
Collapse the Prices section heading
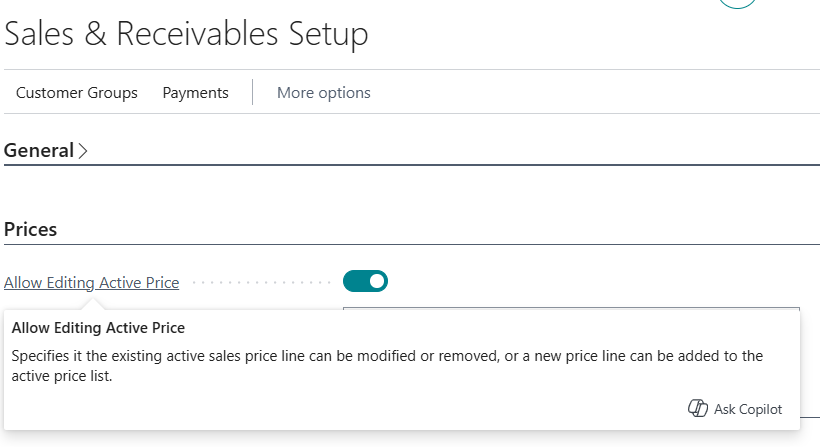coord(30,230)
